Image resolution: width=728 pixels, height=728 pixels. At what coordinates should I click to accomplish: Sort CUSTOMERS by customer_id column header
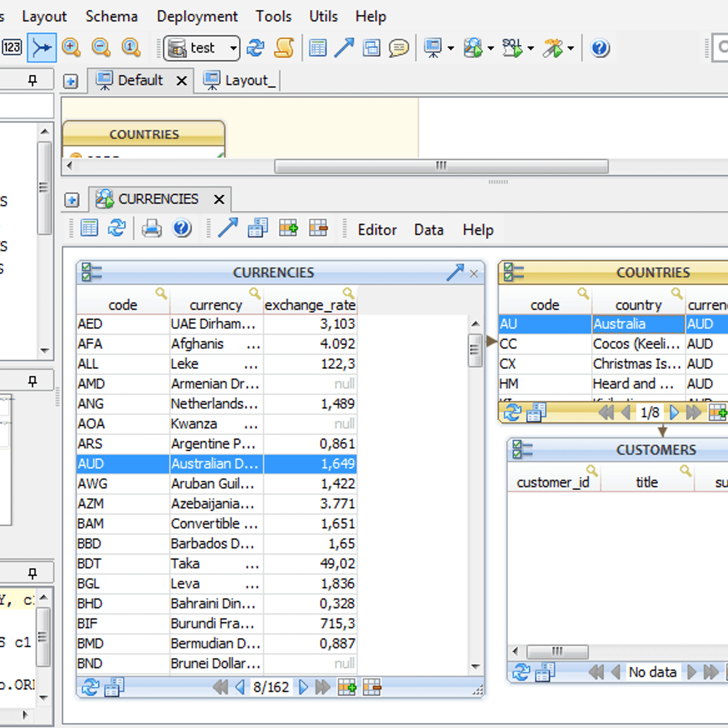click(553, 482)
